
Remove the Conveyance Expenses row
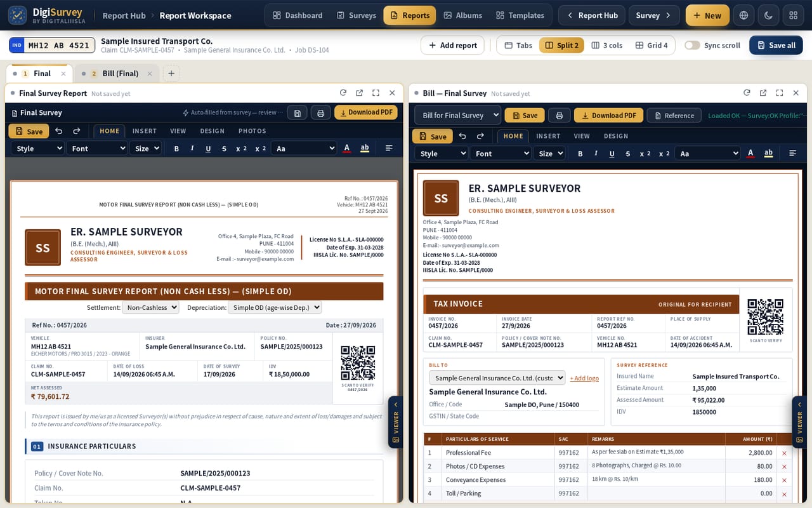784,480
